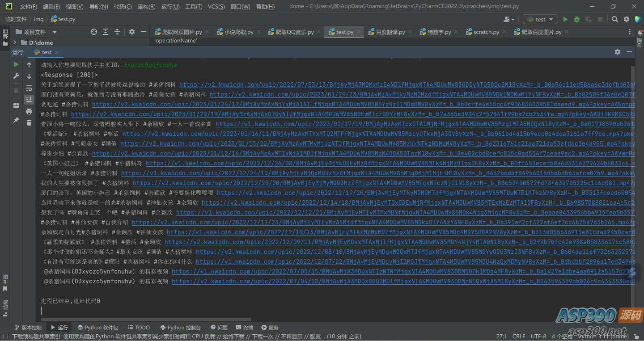Click the locate target icon in project panel
Viewport: 644px width, 341px height.
pyautogui.click(x=94, y=32)
